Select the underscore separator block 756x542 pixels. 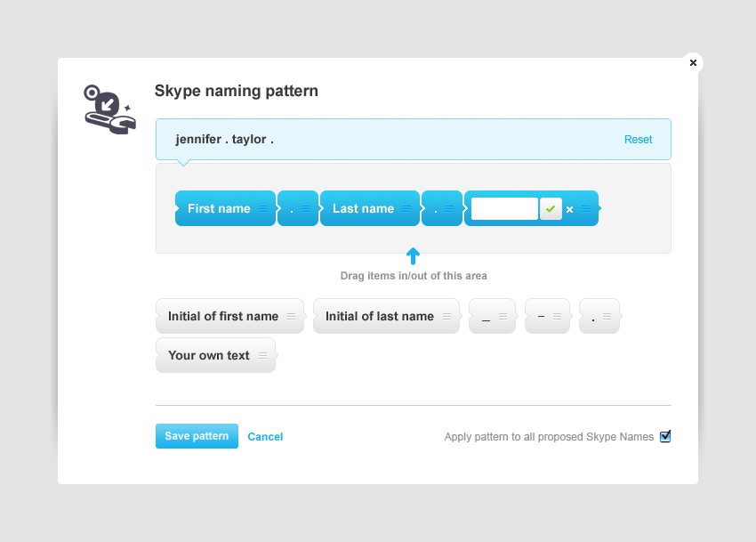click(487, 316)
